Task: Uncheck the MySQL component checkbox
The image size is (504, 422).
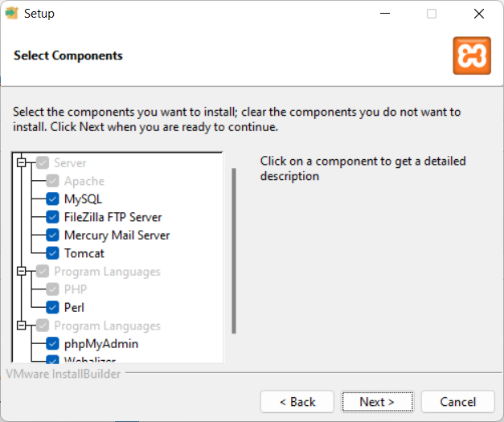Action: pyautogui.click(x=52, y=199)
